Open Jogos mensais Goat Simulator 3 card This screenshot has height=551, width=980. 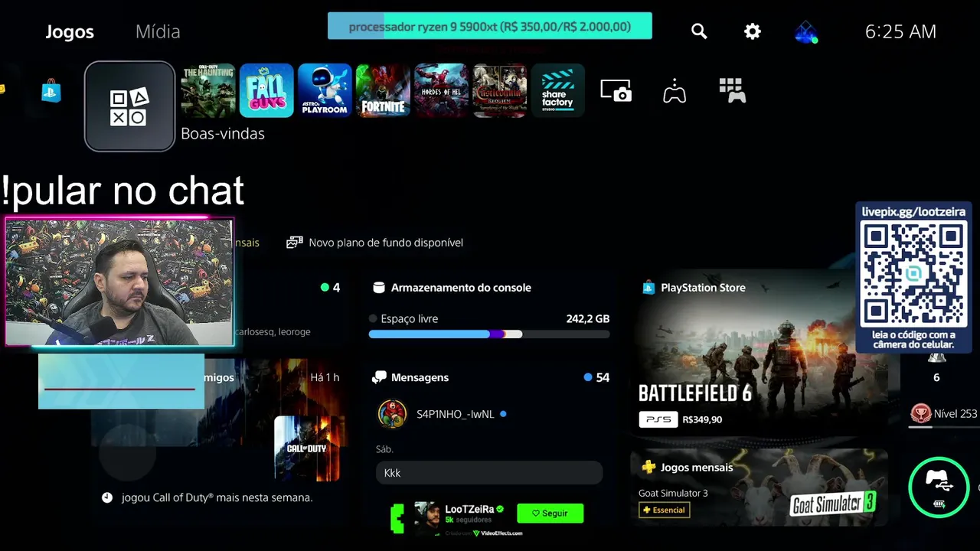tap(759, 487)
